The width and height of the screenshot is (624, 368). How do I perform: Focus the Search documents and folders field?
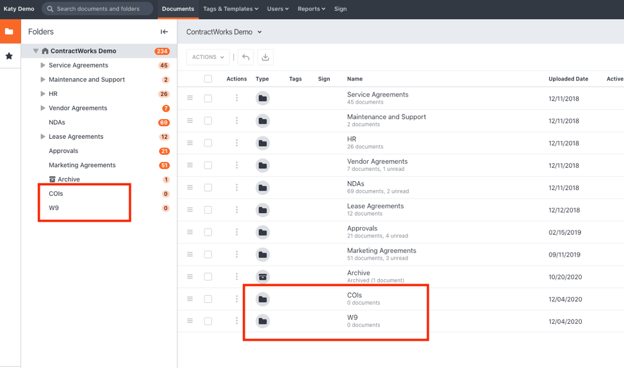point(98,9)
